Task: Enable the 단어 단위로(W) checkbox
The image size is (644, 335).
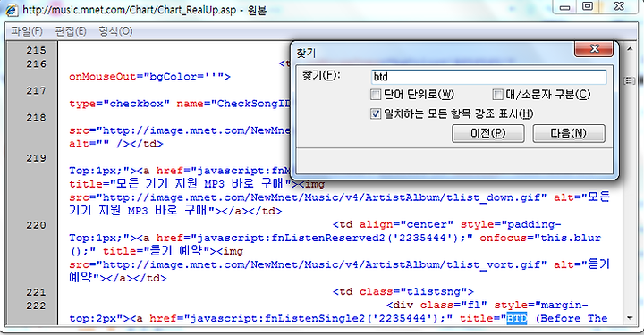Action: click(x=376, y=95)
